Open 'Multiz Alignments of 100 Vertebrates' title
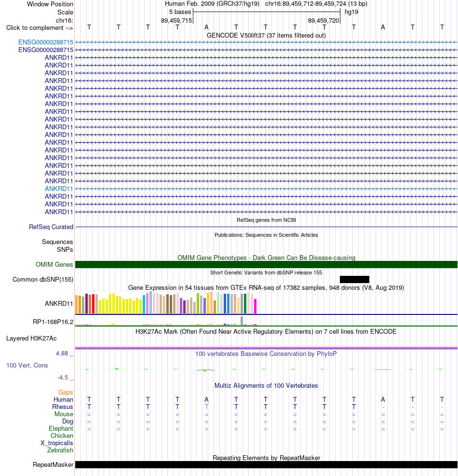 click(x=266, y=385)
